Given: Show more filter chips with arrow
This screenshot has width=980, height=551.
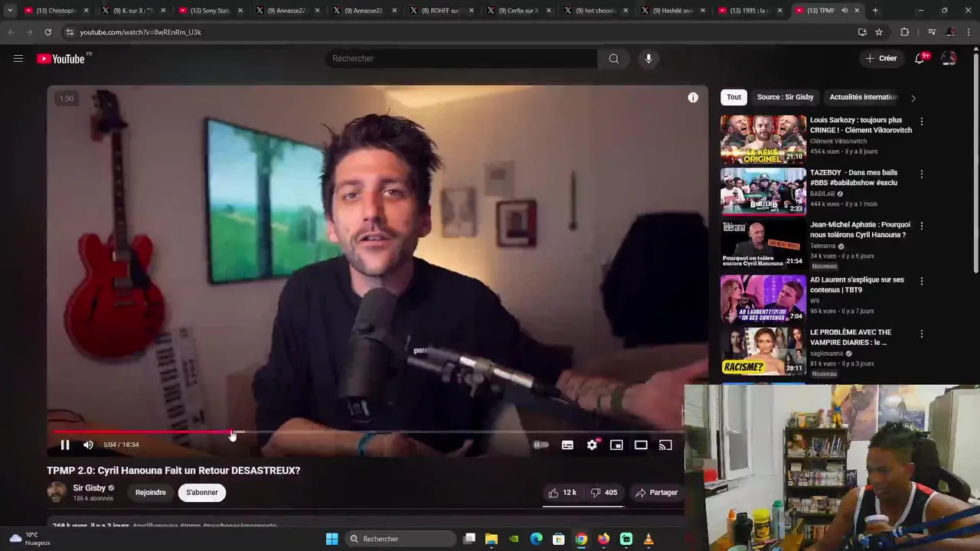Looking at the screenshot, I should [913, 98].
